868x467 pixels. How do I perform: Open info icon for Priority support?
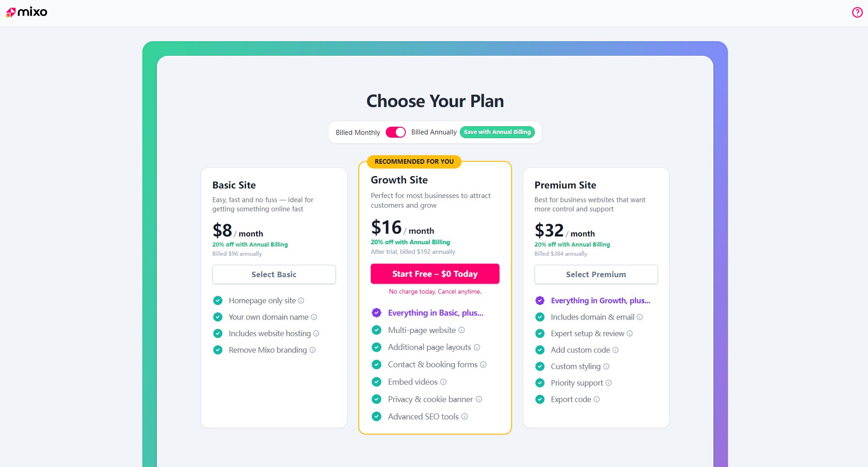609,383
